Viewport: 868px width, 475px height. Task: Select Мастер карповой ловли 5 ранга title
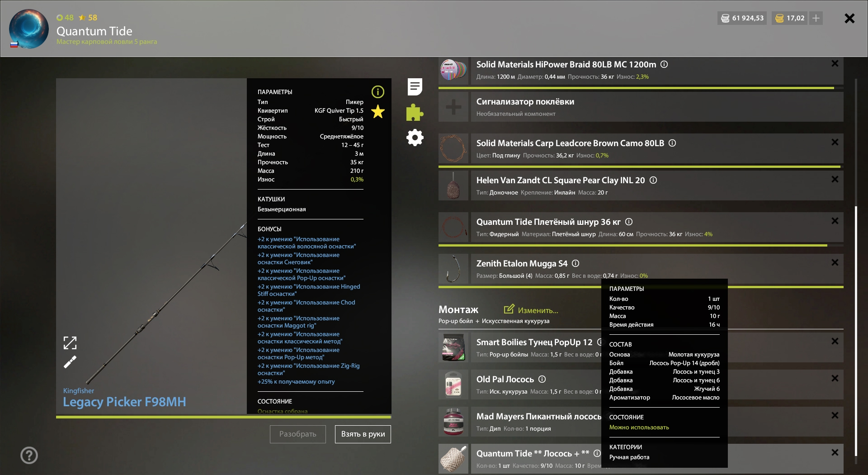[x=107, y=42]
